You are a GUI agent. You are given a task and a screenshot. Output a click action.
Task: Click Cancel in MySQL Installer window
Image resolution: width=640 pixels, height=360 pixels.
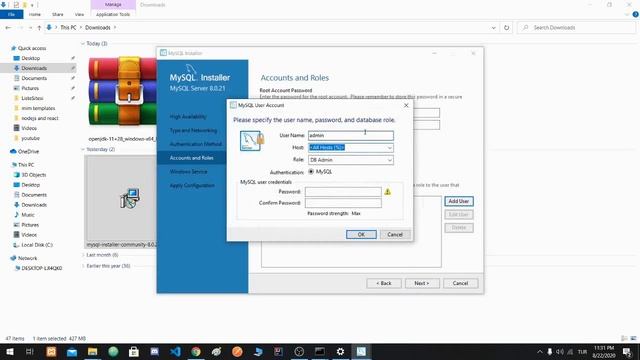tap(460, 283)
